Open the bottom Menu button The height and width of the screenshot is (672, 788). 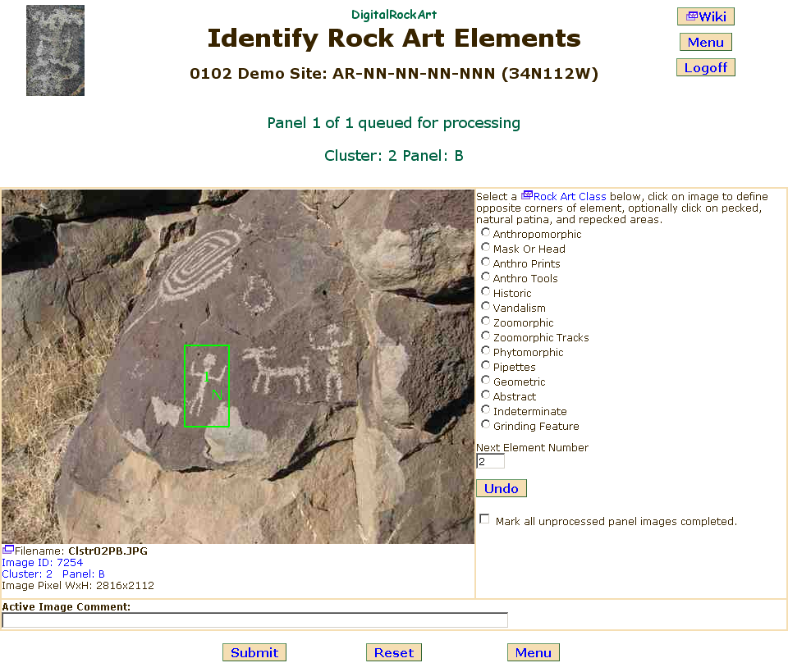534,652
